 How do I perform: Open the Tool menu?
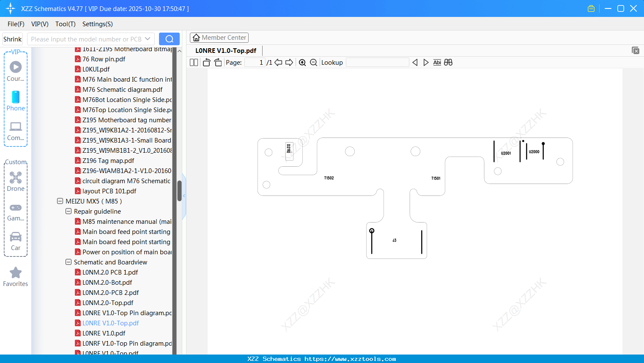[66, 24]
